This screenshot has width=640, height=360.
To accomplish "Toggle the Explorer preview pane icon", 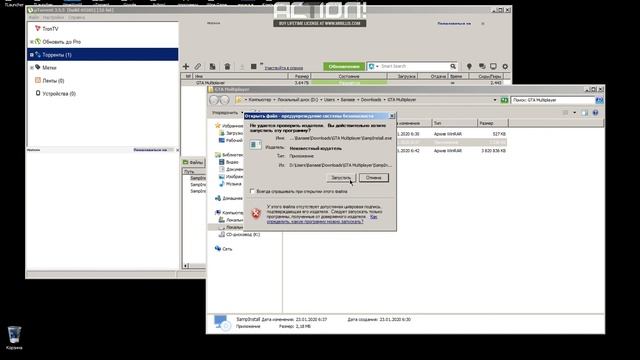I will tap(584, 113).
